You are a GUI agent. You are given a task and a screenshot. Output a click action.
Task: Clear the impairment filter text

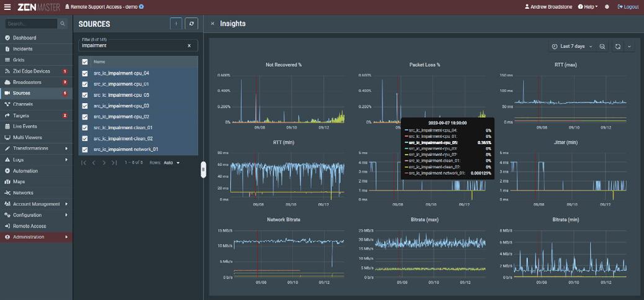[189, 45]
